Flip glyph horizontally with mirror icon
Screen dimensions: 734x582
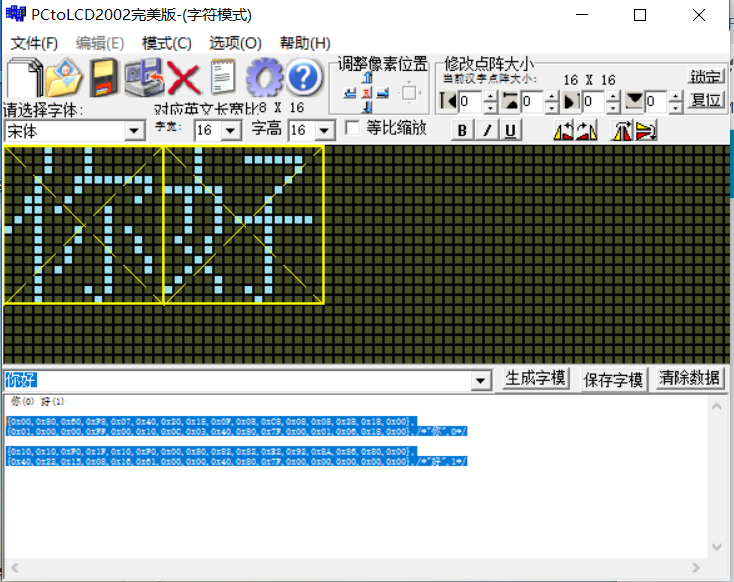pyautogui.click(x=622, y=130)
